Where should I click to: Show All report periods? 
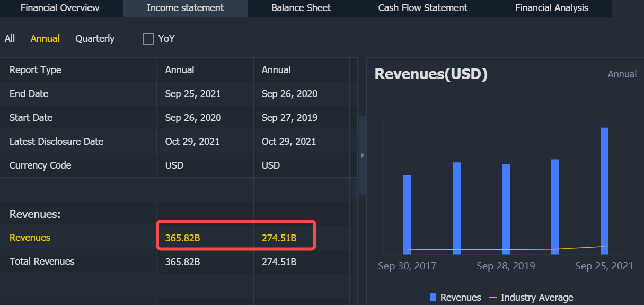[10, 39]
